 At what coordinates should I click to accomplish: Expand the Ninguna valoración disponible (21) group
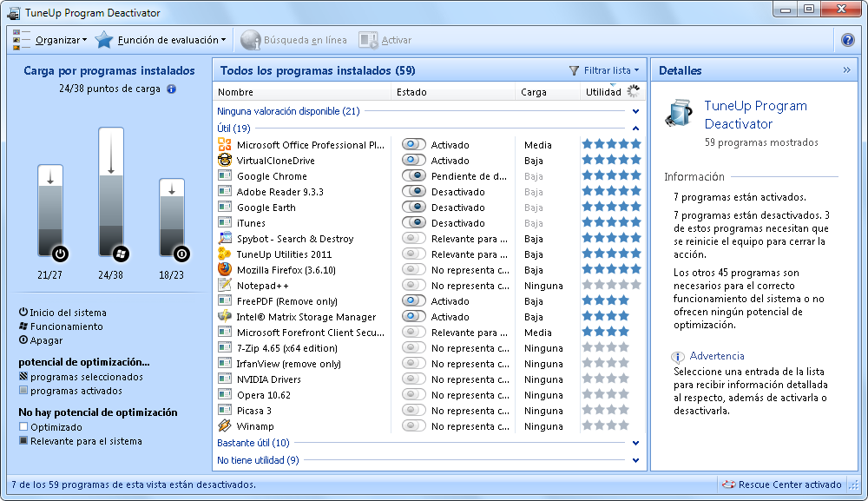pyautogui.click(x=635, y=111)
